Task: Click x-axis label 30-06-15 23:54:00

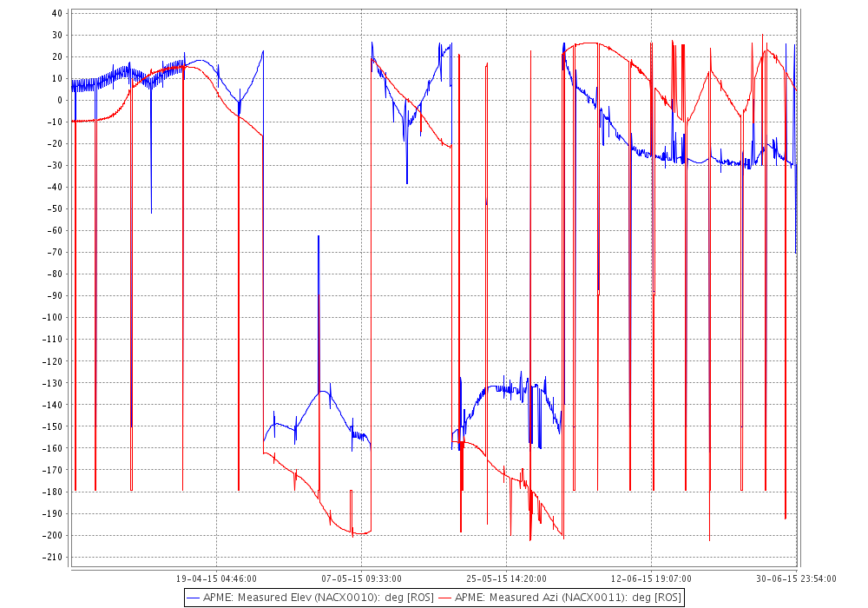Action: pos(796,578)
